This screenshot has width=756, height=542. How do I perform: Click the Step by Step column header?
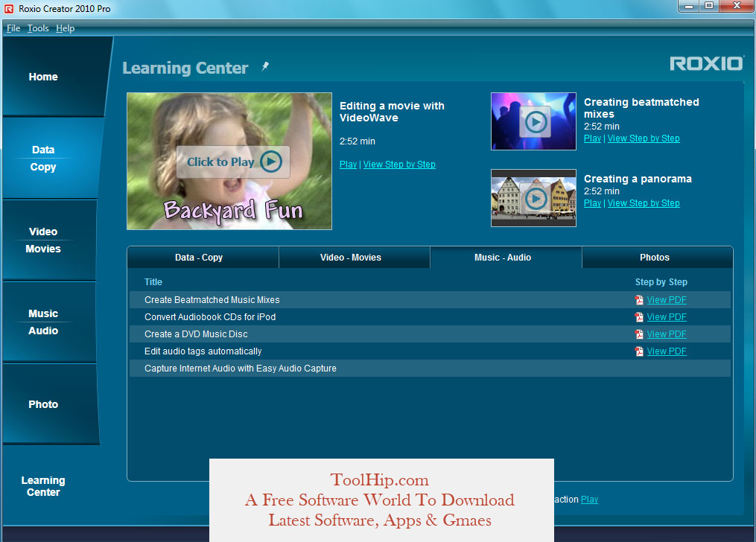pyautogui.click(x=661, y=282)
